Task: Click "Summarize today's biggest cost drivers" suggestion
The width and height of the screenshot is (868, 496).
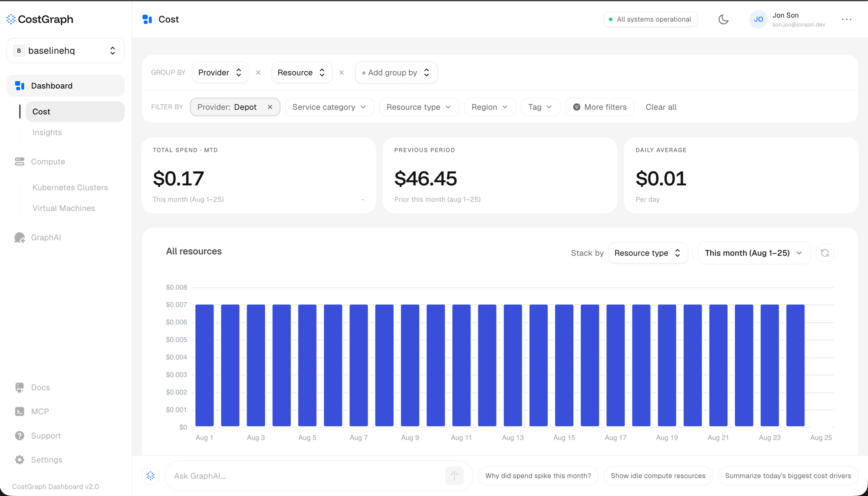Action: click(x=788, y=476)
